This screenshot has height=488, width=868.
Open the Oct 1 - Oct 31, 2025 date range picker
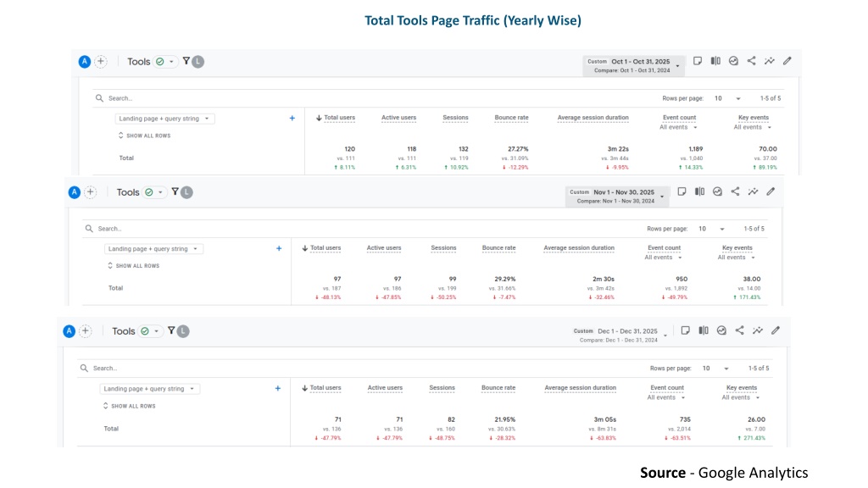634,65
